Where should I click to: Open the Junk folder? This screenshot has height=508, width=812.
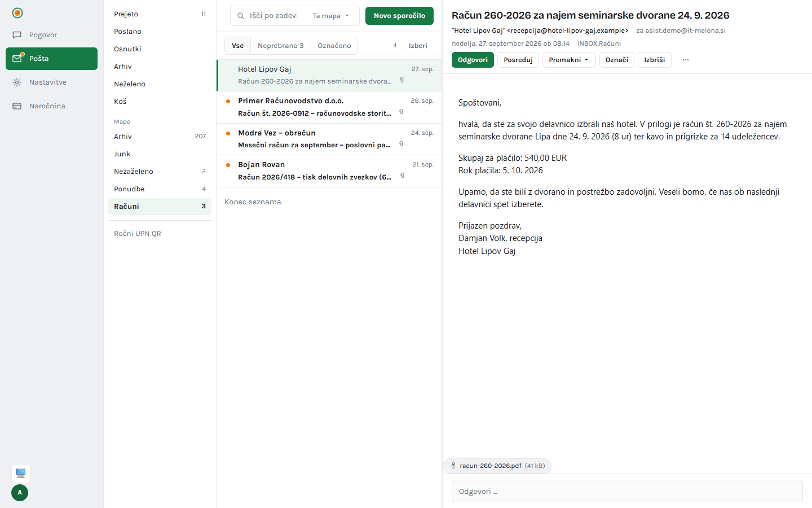pyautogui.click(x=160, y=154)
